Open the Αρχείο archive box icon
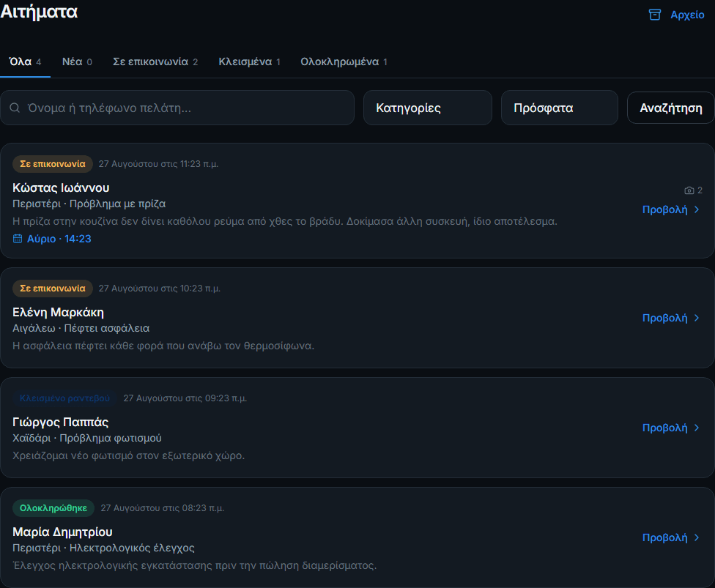 coord(655,15)
